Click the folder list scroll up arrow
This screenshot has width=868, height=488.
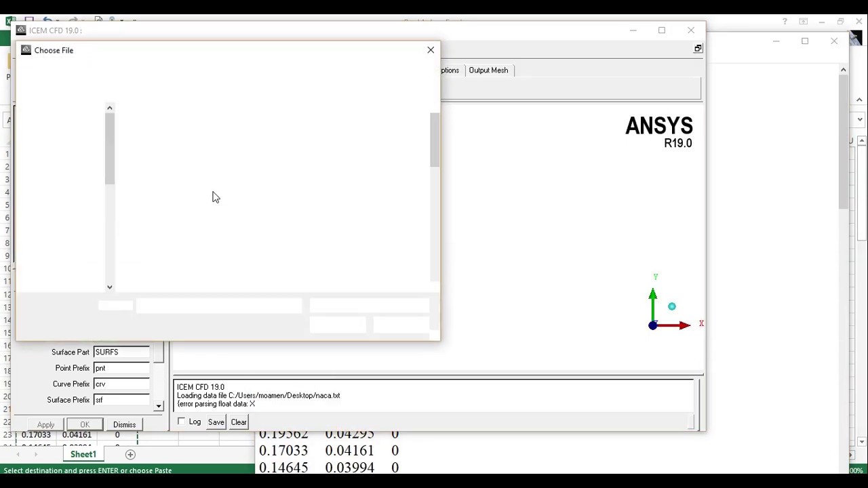[109, 108]
